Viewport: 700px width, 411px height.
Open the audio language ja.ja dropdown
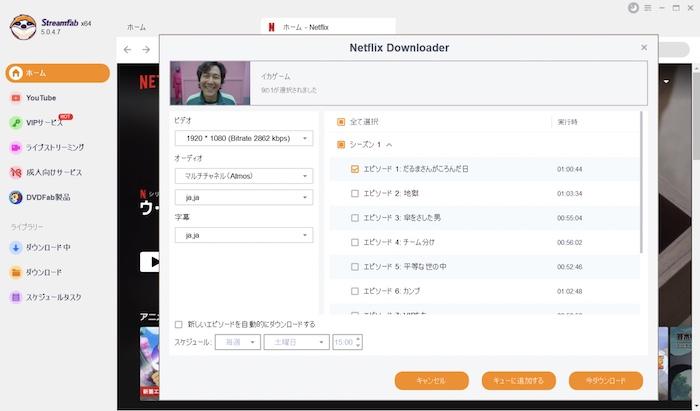point(244,197)
